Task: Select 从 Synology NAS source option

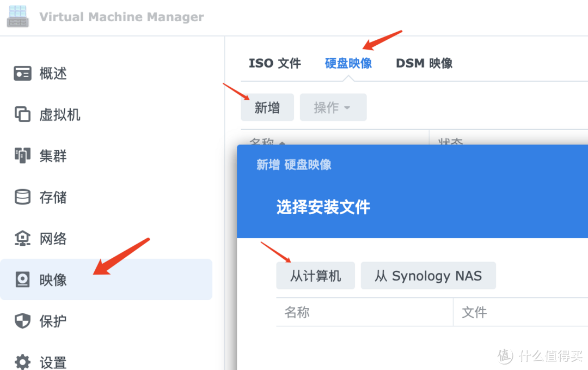Action: tap(428, 276)
